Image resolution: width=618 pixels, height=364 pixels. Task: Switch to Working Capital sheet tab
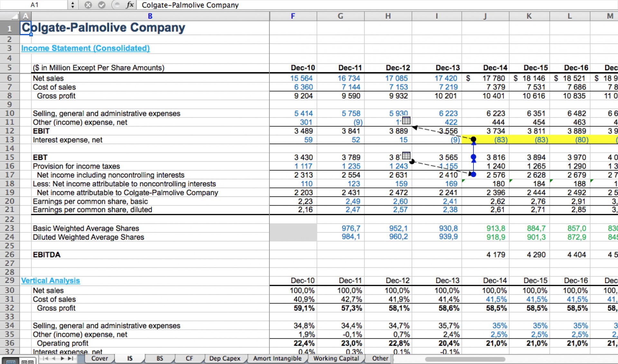coord(336,359)
